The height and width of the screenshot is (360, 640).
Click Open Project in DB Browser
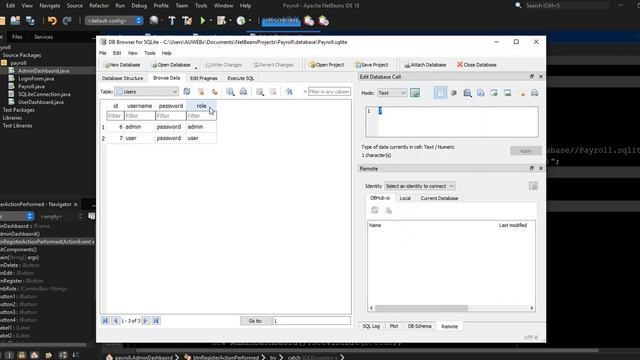[327, 65]
